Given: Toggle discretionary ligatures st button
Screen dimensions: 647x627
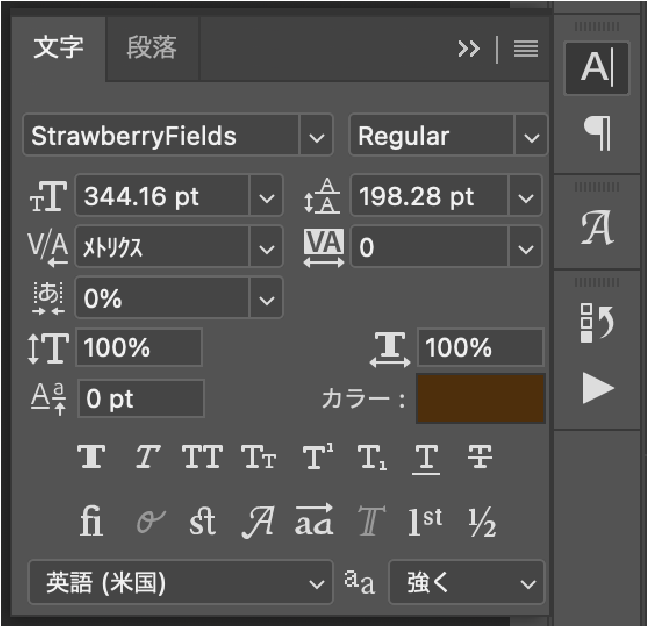Looking at the screenshot, I should (202, 521).
